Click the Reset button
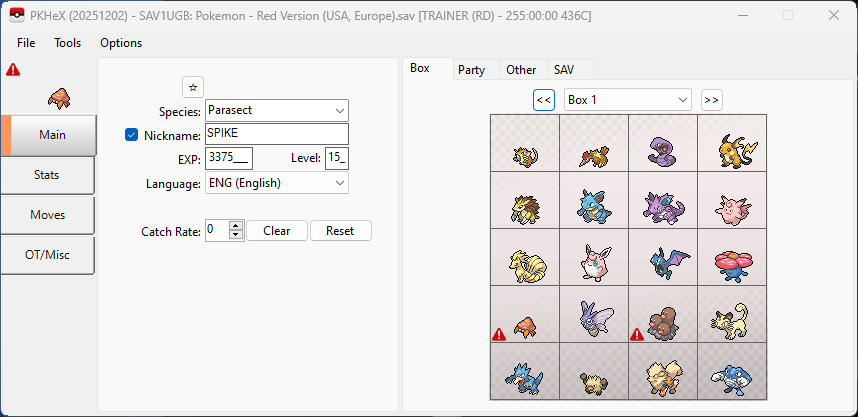 point(340,231)
